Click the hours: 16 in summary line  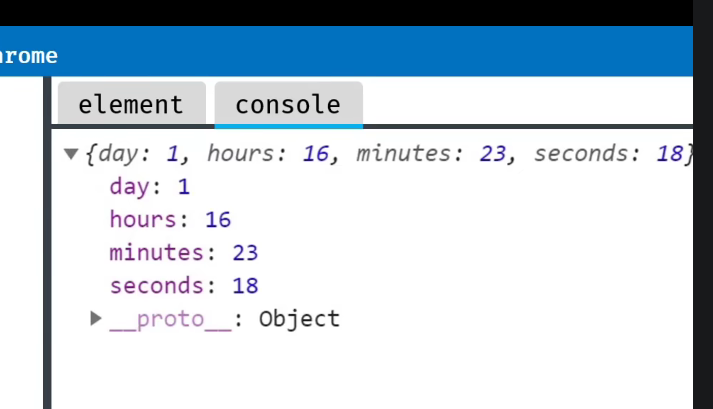(268, 154)
